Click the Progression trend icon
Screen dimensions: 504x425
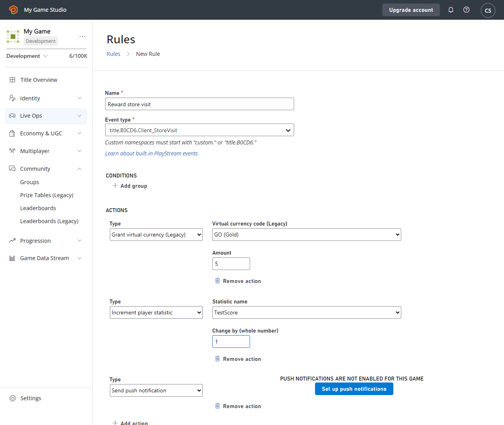(x=12, y=240)
